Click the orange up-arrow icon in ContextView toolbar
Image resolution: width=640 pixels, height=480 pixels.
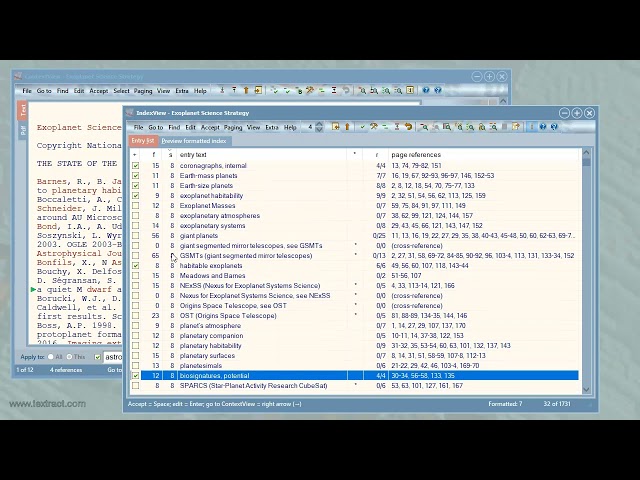pos(246,90)
